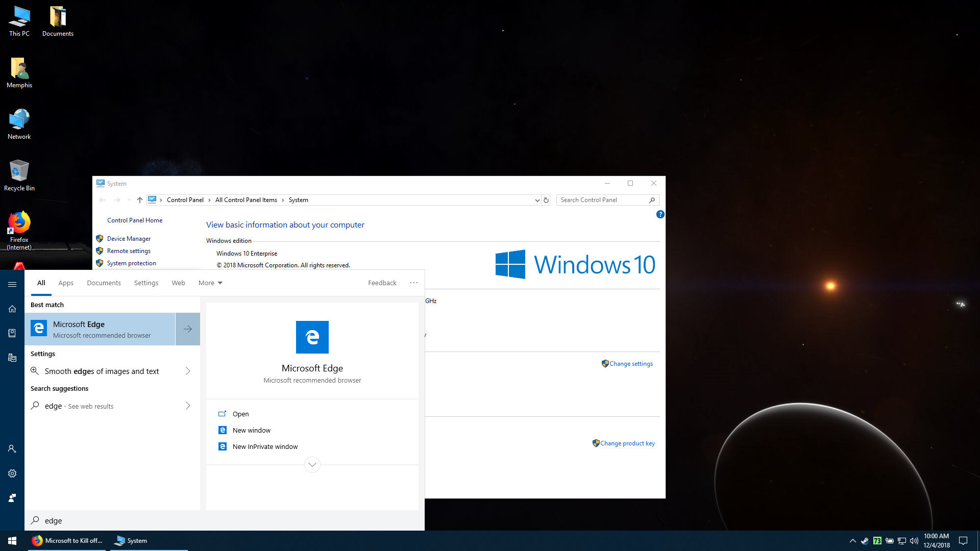This screenshot has height=551, width=980.
Task: Click the volume speaker tray icon
Action: pos(914,541)
